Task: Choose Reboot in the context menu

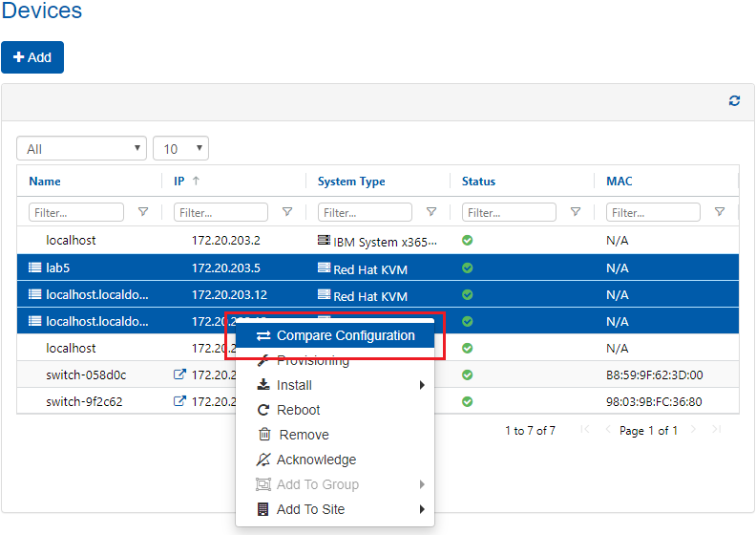Action: pyautogui.click(x=298, y=410)
